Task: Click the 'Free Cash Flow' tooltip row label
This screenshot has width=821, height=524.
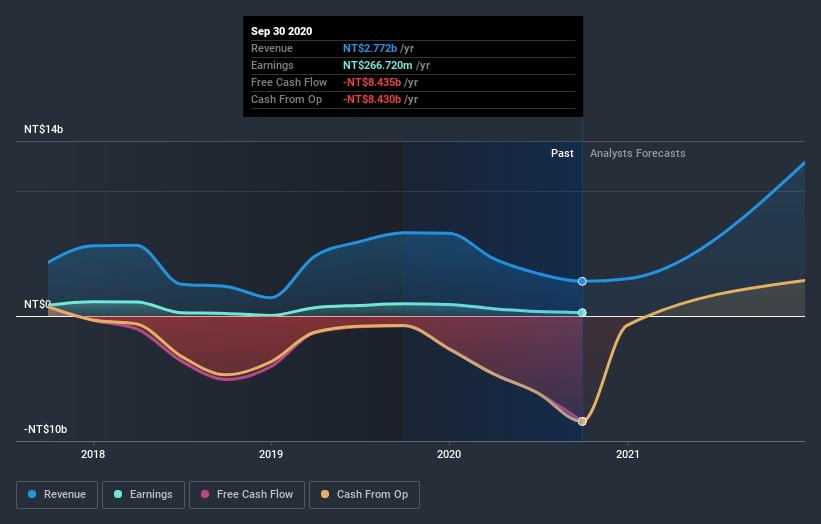Action: (289, 82)
